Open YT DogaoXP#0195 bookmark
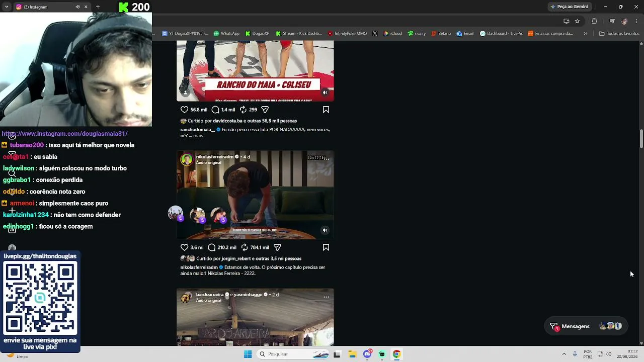This screenshot has width=644, height=362. point(185,34)
